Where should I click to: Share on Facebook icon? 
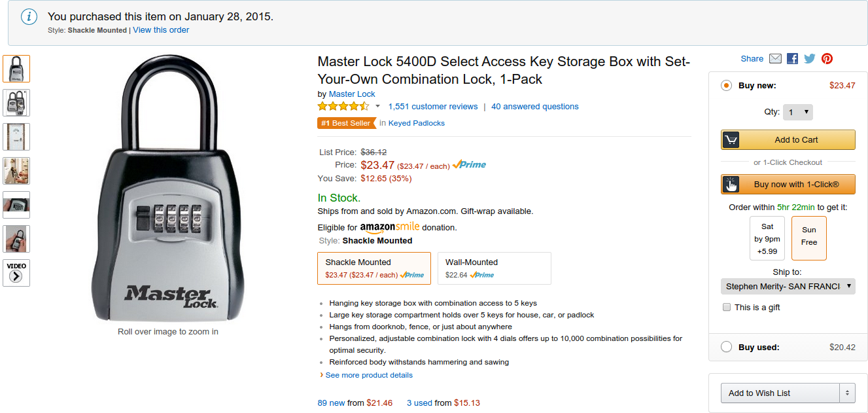(x=792, y=59)
